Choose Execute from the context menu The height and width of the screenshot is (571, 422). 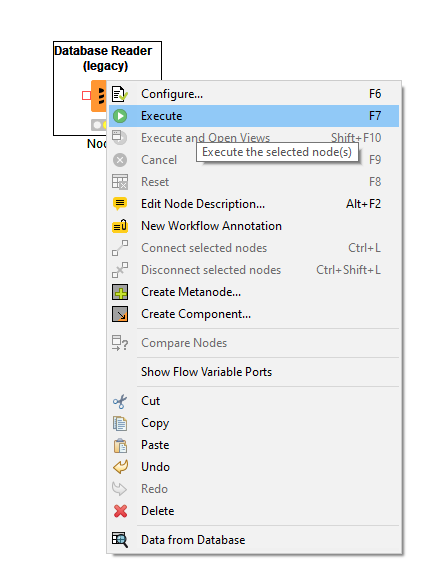coord(254,116)
